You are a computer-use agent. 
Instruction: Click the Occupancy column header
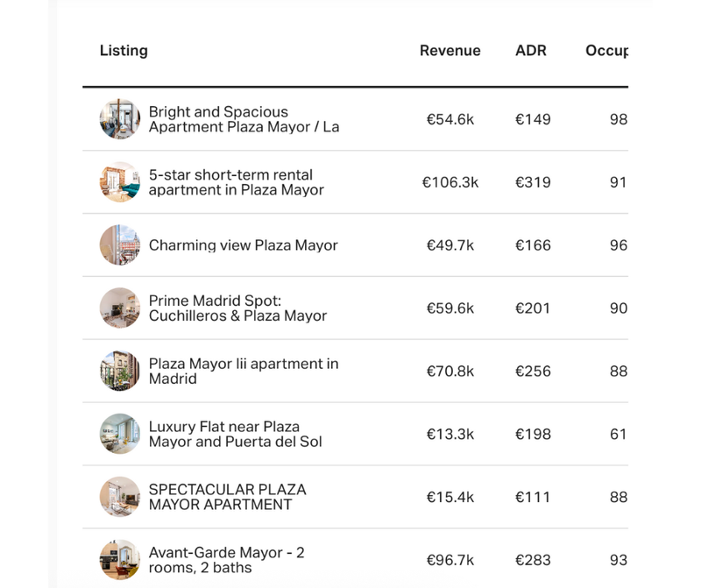tap(606, 51)
